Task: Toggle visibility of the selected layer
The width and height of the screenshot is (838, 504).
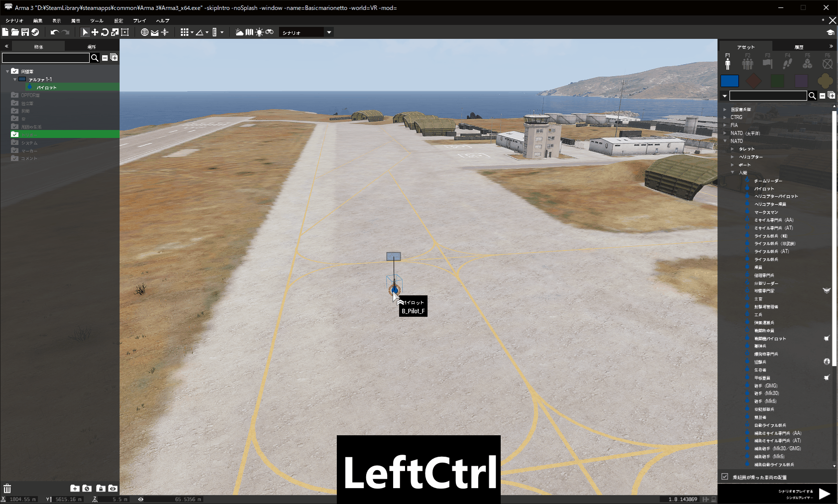Action: click(x=113, y=489)
